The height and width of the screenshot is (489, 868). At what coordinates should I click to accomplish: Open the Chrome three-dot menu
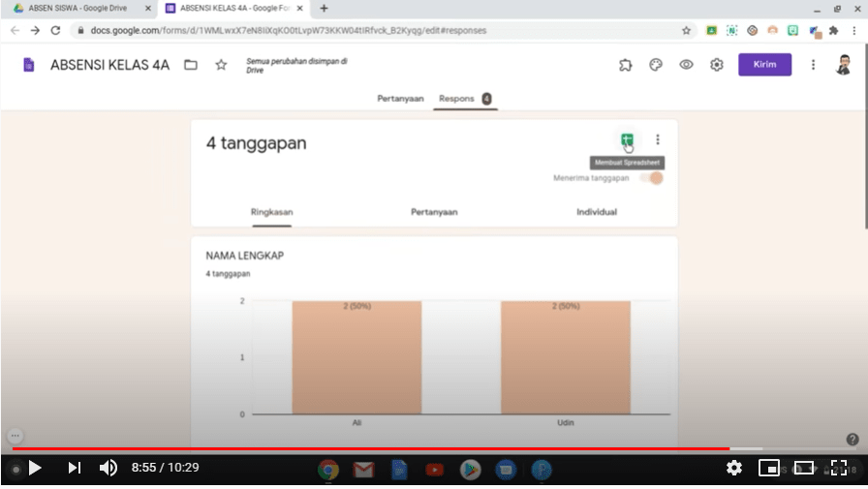click(854, 30)
